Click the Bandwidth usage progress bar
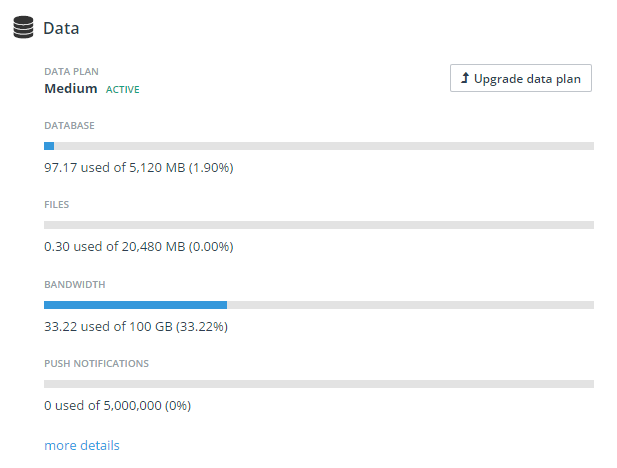This screenshot has width=617, height=468. [x=319, y=305]
